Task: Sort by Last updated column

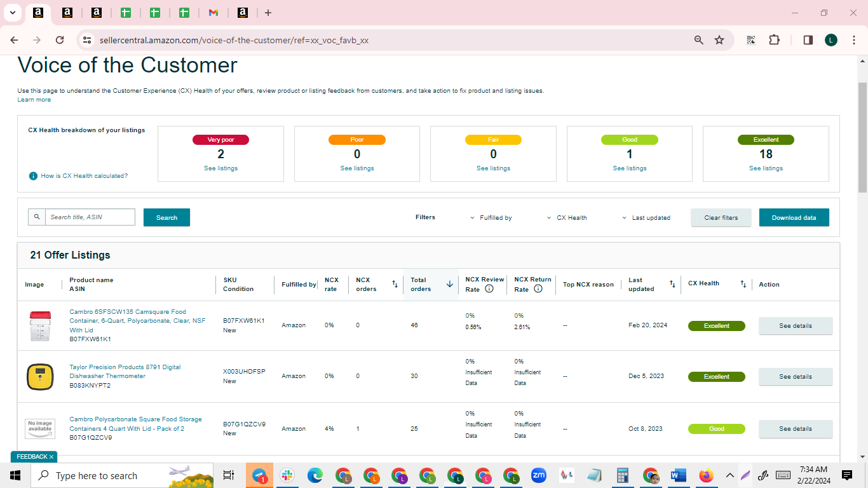Action: 672,284
